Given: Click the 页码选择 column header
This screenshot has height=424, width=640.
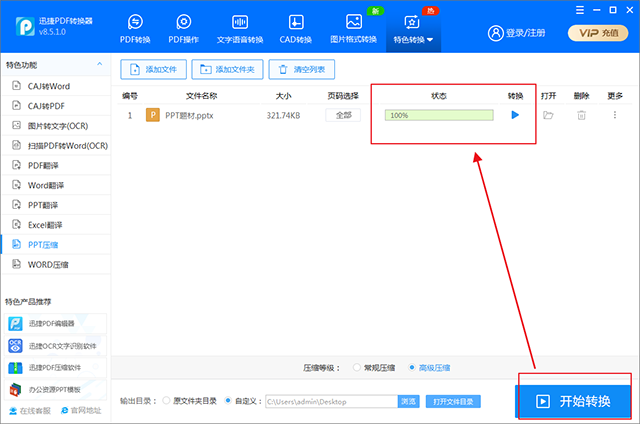Looking at the screenshot, I should (x=343, y=96).
